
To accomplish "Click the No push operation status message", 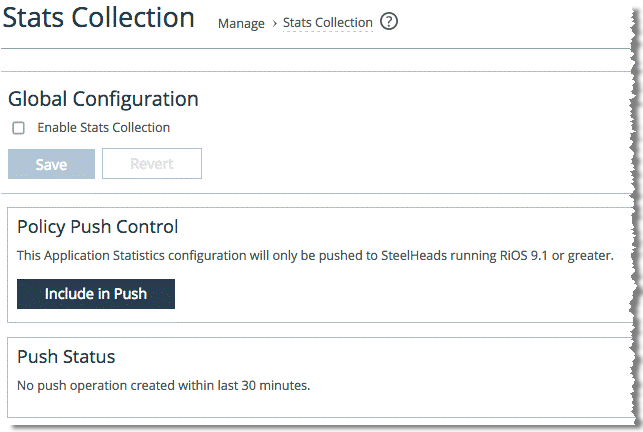I will tap(164, 386).
